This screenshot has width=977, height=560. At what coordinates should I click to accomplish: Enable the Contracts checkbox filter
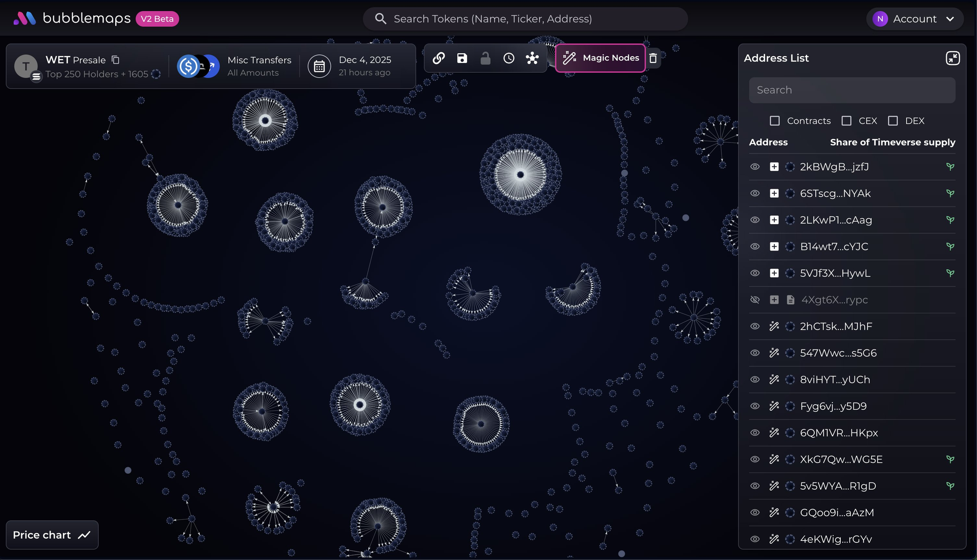pyautogui.click(x=775, y=121)
